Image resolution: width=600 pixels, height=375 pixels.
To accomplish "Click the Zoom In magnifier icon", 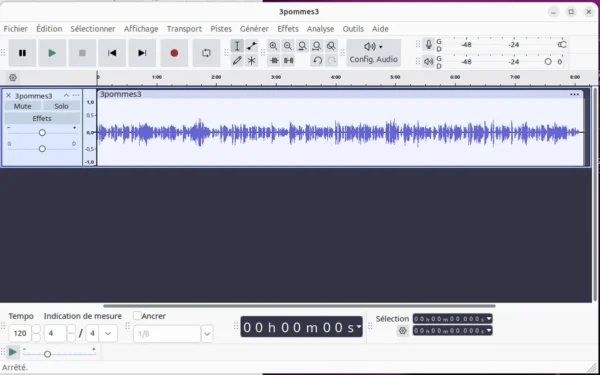I will click(x=273, y=46).
